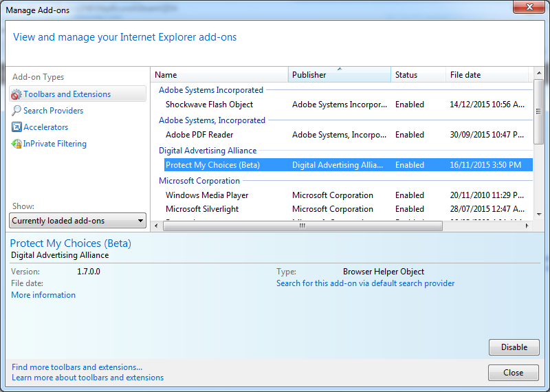Select Microsoft Silverlight add-on
The image size is (550, 392).
tap(202, 209)
